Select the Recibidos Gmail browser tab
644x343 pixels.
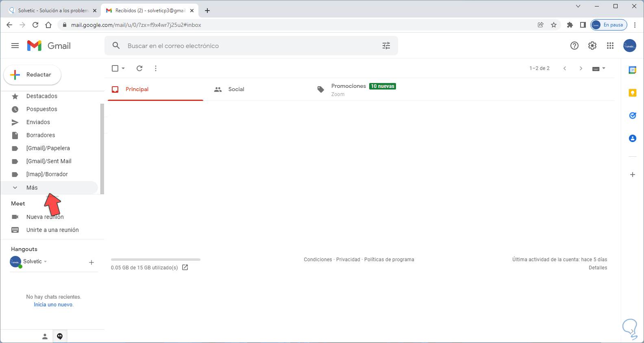point(149,11)
